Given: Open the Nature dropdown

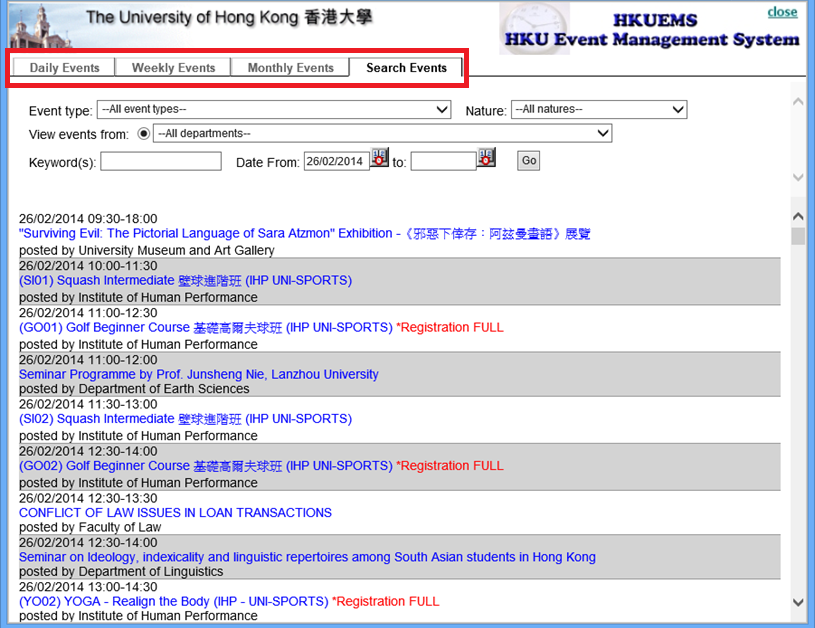Looking at the screenshot, I should click(599, 110).
